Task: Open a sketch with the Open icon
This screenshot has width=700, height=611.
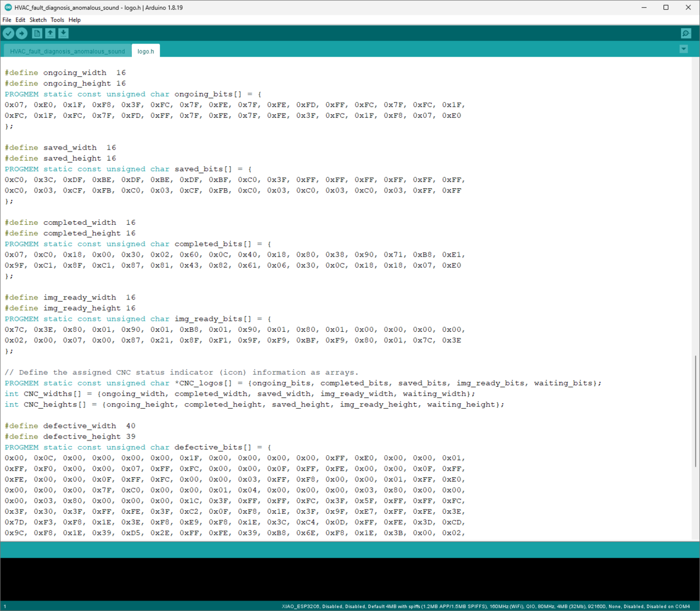Action: tap(51, 33)
